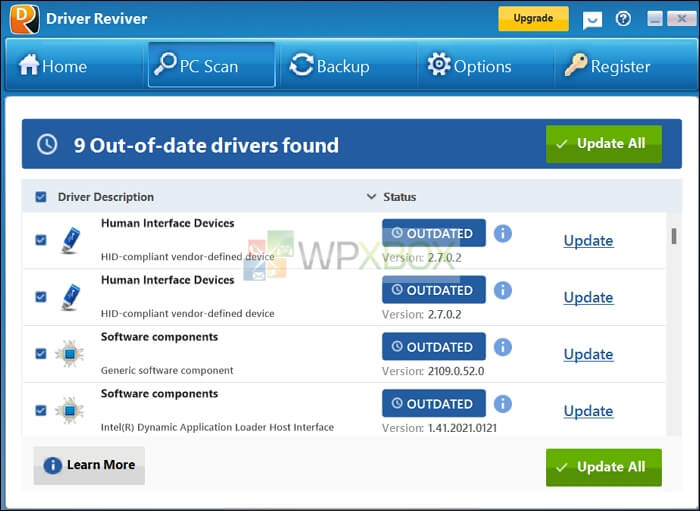The width and height of the screenshot is (700, 511).
Task: Click Intel Dynamic Application Loader chip icon
Action: click(x=69, y=411)
